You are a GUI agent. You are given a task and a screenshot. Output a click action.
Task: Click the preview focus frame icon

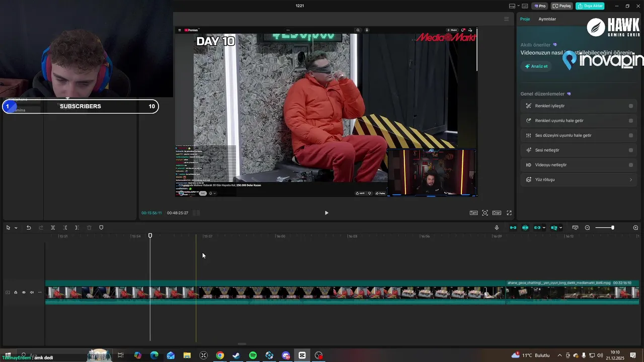tap(485, 213)
